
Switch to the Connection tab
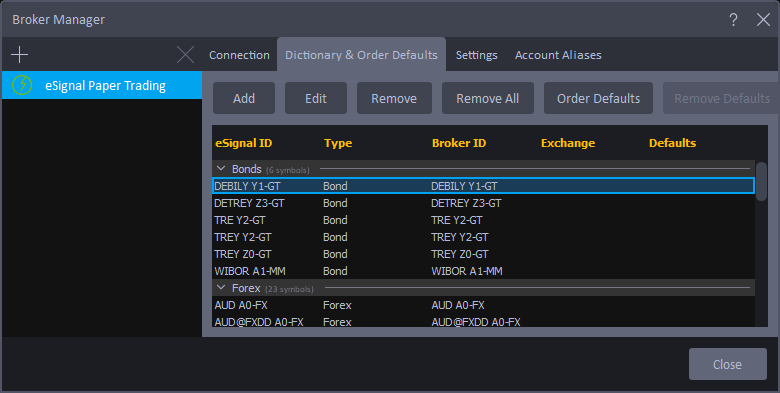(239, 55)
